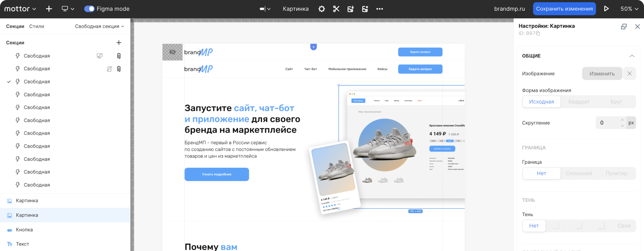Viewport: 644px width, 251px height.
Task: Click the image icon of the first Картинка layer
Action: coord(9,201)
